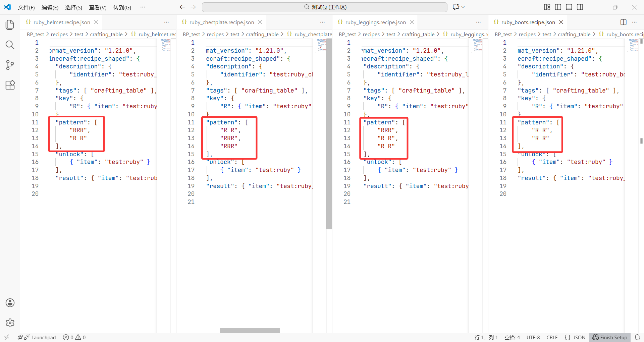Open the Search view in activity bar

[10, 45]
